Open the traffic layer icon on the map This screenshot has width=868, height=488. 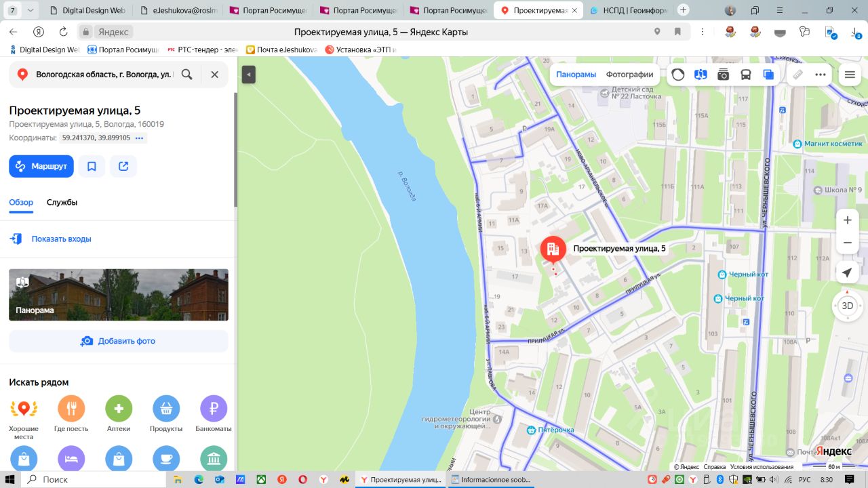[x=678, y=75]
